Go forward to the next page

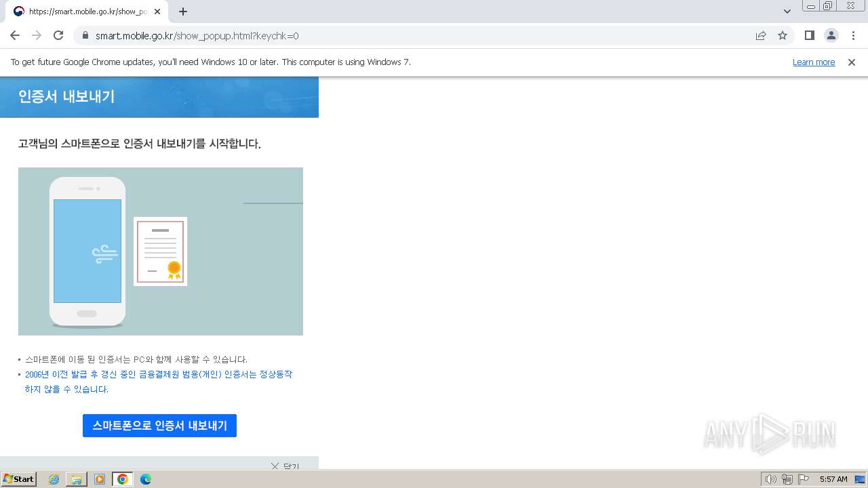[37, 35]
